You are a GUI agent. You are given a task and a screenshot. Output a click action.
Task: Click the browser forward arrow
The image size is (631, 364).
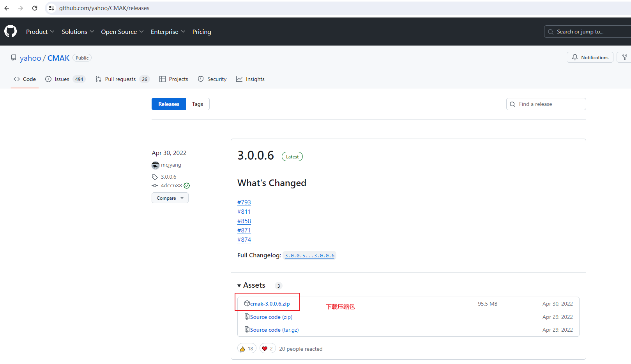point(21,8)
